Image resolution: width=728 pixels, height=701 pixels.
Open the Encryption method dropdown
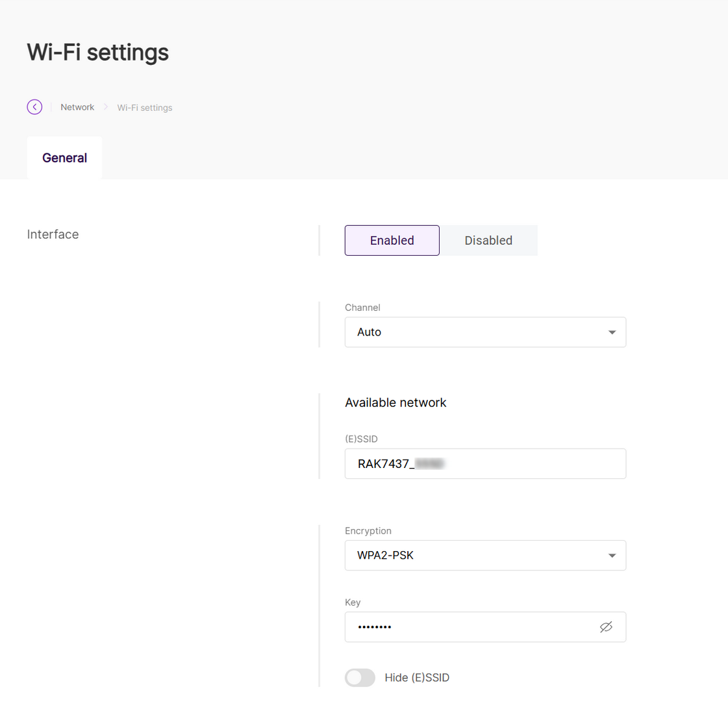coord(485,556)
